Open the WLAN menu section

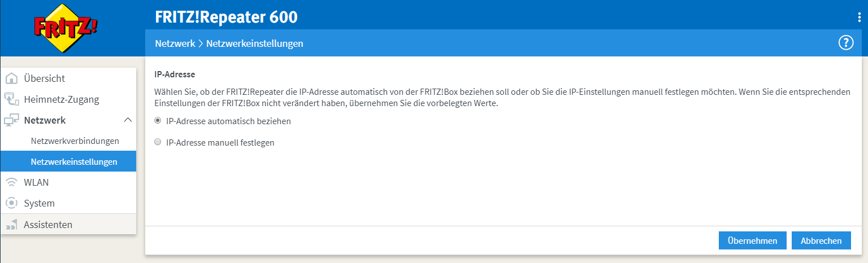point(36,182)
